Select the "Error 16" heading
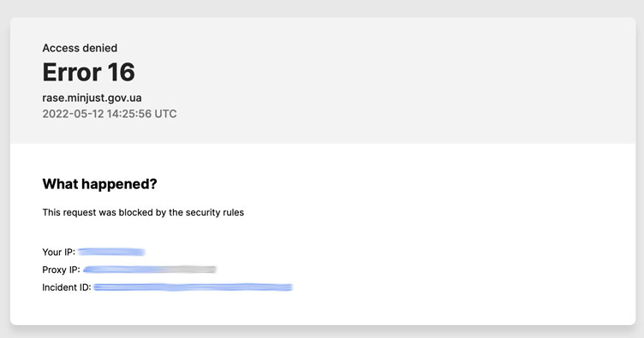 click(x=88, y=72)
